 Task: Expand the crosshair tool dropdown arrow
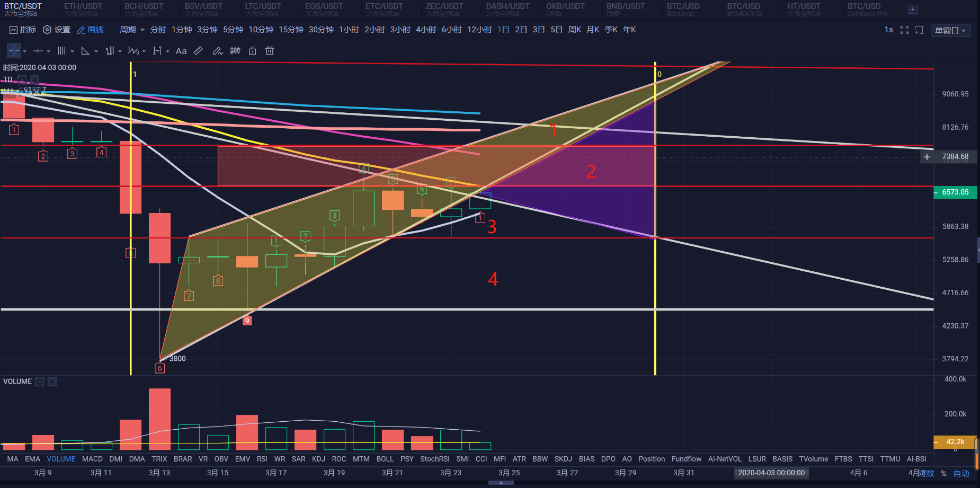pyautogui.click(x=24, y=51)
